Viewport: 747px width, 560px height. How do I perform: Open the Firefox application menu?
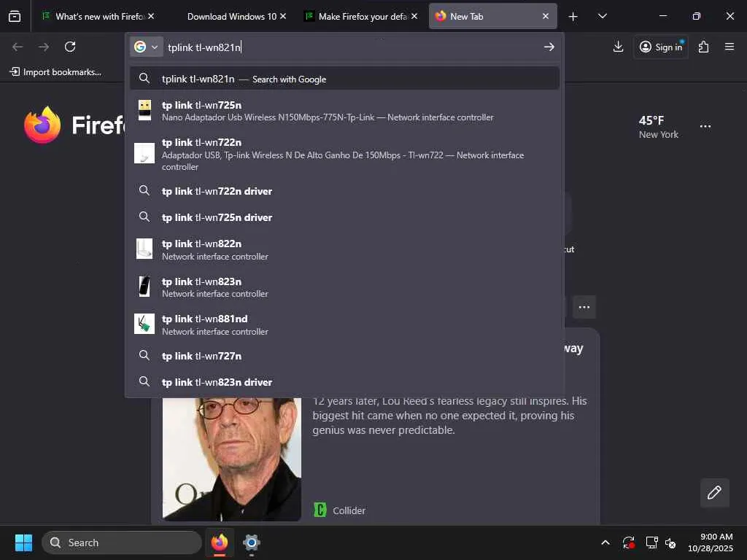pos(729,47)
